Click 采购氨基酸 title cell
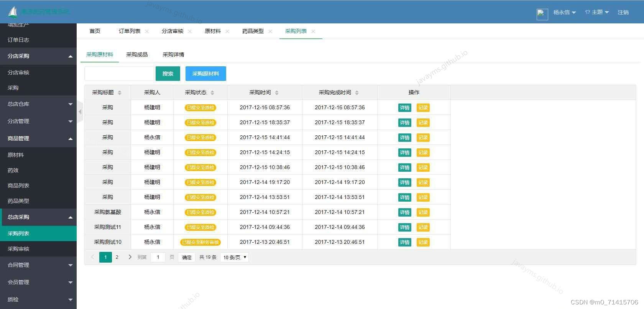Viewport: 644px width, 309px height. point(108,212)
